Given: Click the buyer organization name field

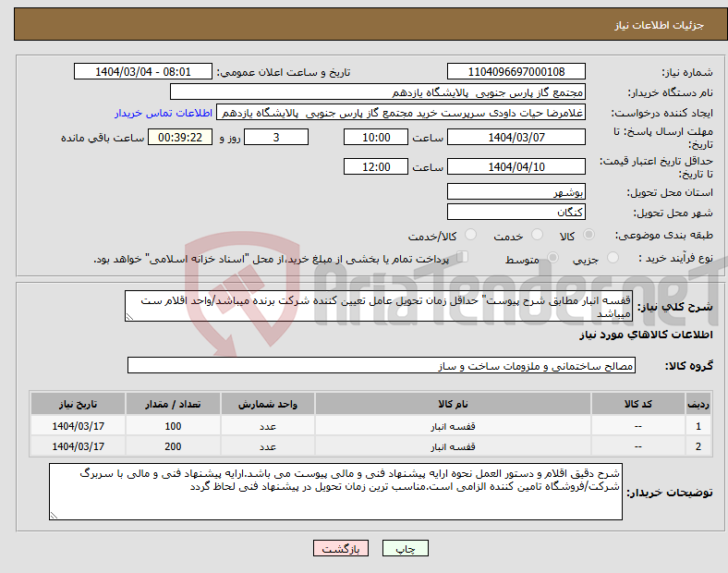Looking at the screenshot, I should click(x=378, y=91).
